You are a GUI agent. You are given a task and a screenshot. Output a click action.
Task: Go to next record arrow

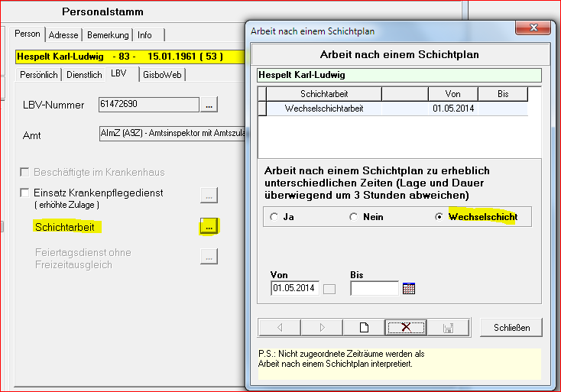(322, 327)
